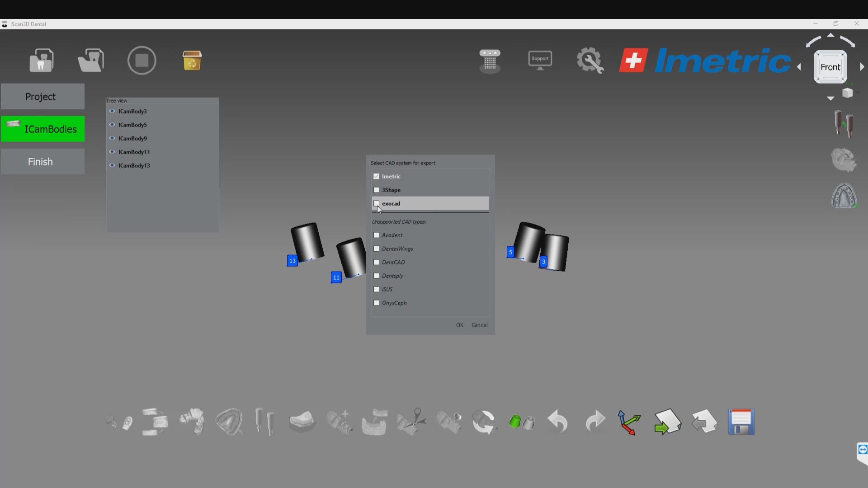This screenshot has width=868, height=488.
Task: Select the scan body marker tool
Action: tap(119, 422)
